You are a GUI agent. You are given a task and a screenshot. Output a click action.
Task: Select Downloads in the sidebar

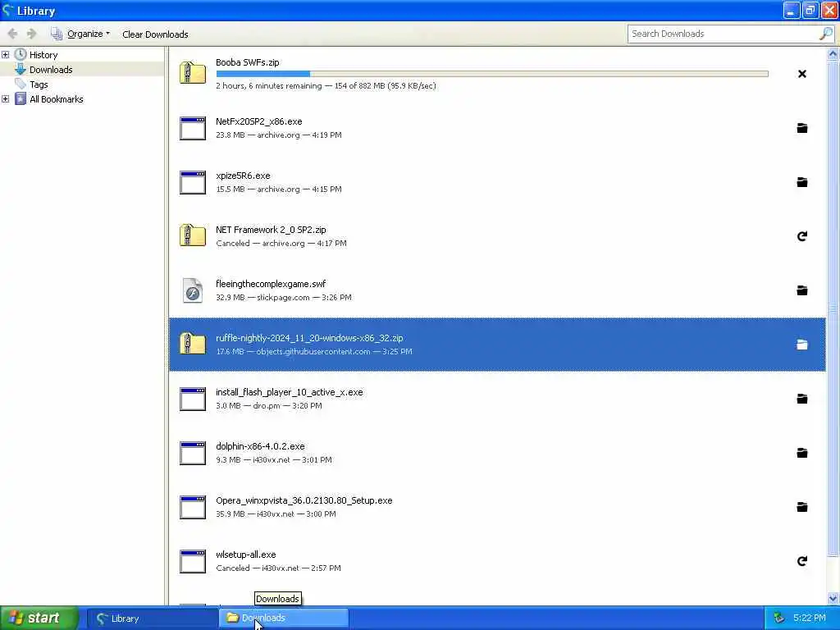click(51, 70)
